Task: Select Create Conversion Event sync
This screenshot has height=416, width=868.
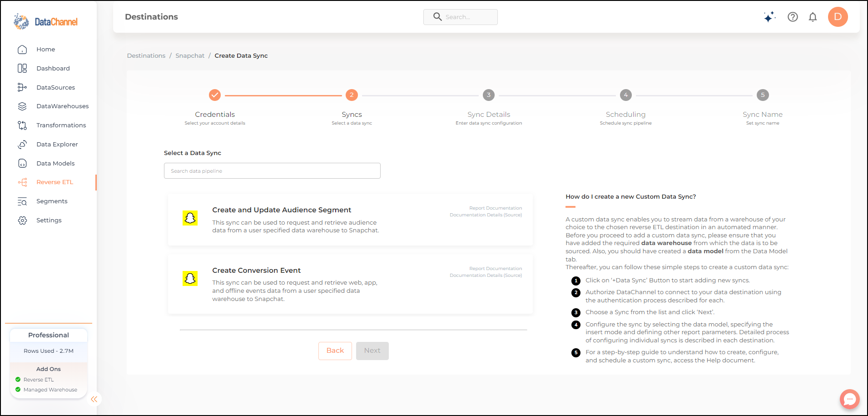Action: point(350,284)
